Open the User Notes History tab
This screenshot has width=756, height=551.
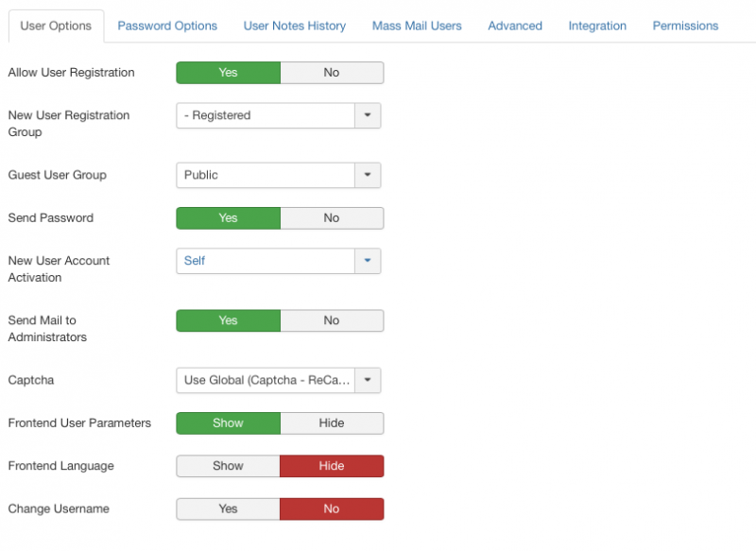(295, 26)
